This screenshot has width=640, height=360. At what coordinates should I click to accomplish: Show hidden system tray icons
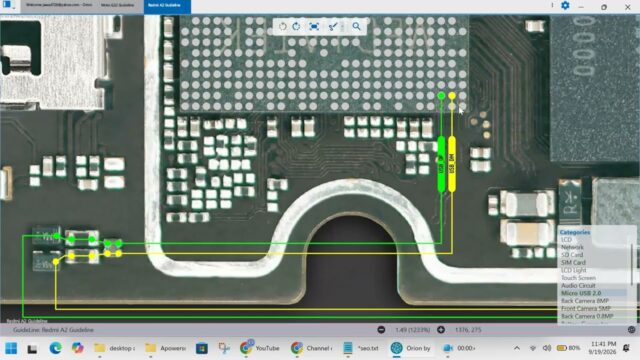click(517, 348)
